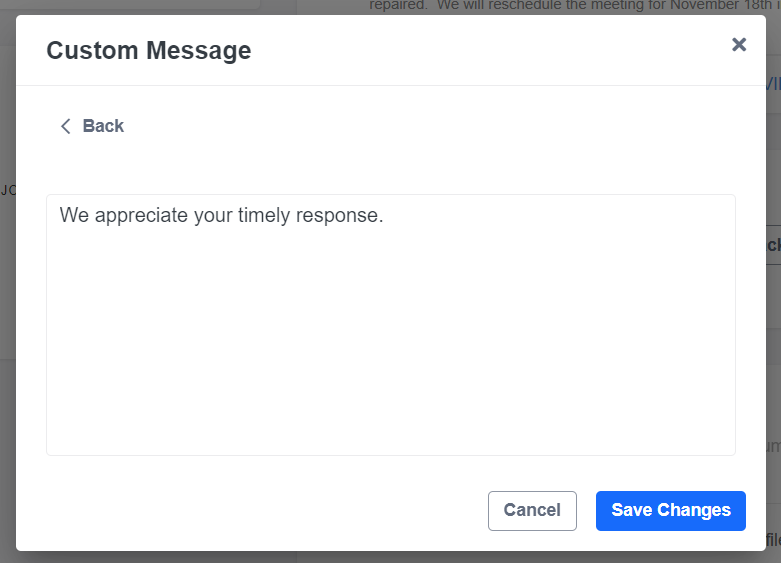The height and width of the screenshot is (563, 781).
Task: Click the Custom Message dialog title
Action: 148,50
